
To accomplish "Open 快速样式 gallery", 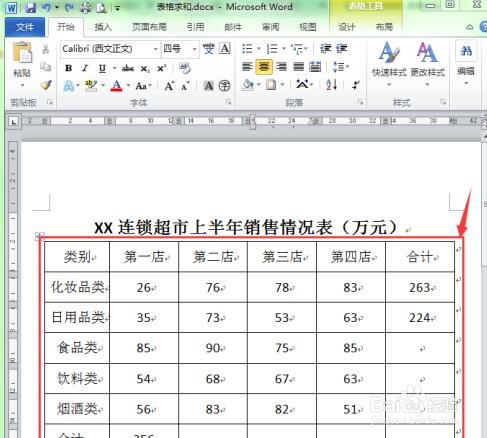I will pos(389,64).
